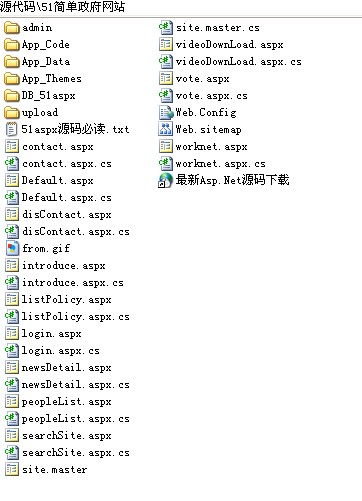Click the videoDownLoad.aspx.cs file name
The width and height of the screenshot is (362, 501).
tap(239, 62)
